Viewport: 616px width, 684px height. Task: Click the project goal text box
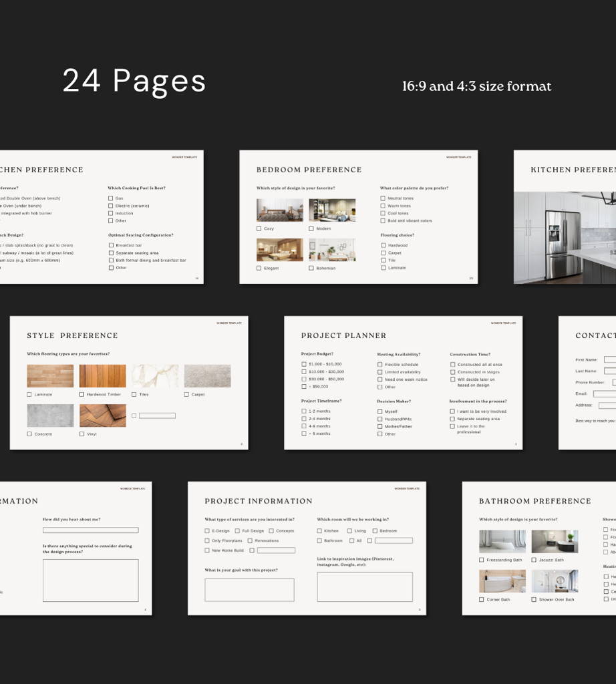pos(250,590)
